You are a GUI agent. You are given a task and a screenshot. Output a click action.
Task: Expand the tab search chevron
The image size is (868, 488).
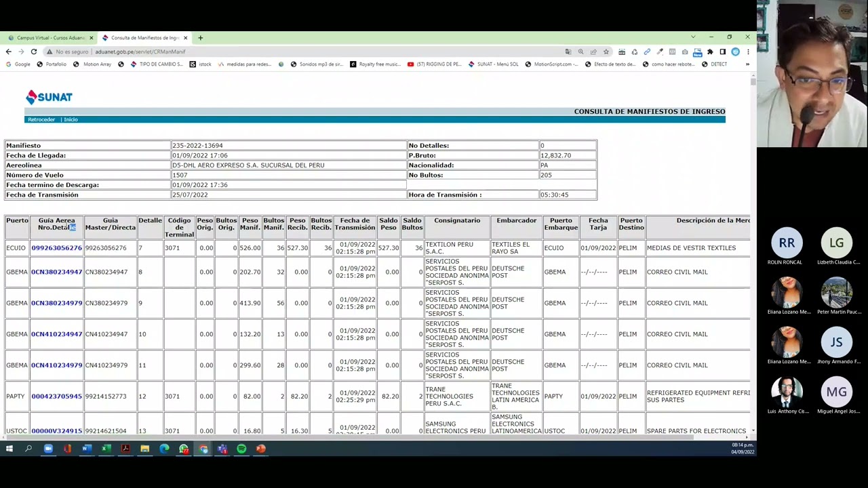coord(693,37)
